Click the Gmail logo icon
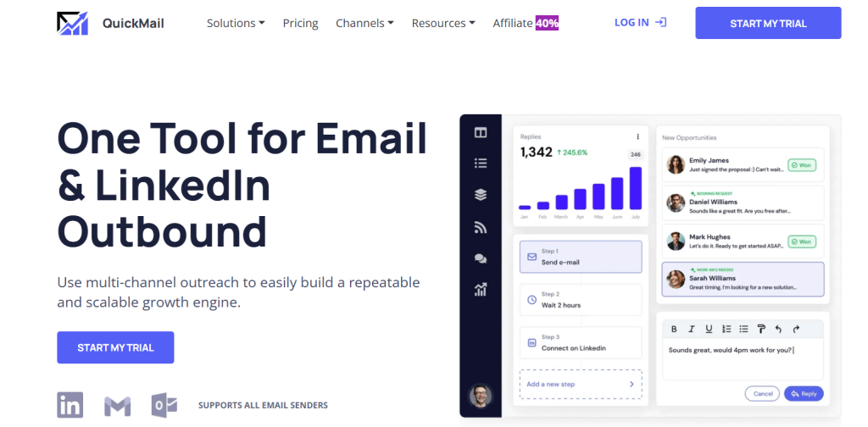 point(117,406)
